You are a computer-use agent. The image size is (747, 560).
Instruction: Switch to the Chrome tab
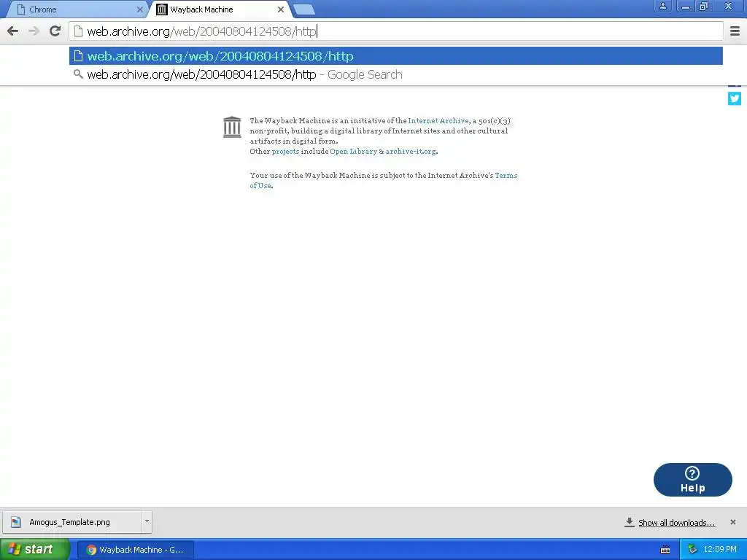pos(79,9)
